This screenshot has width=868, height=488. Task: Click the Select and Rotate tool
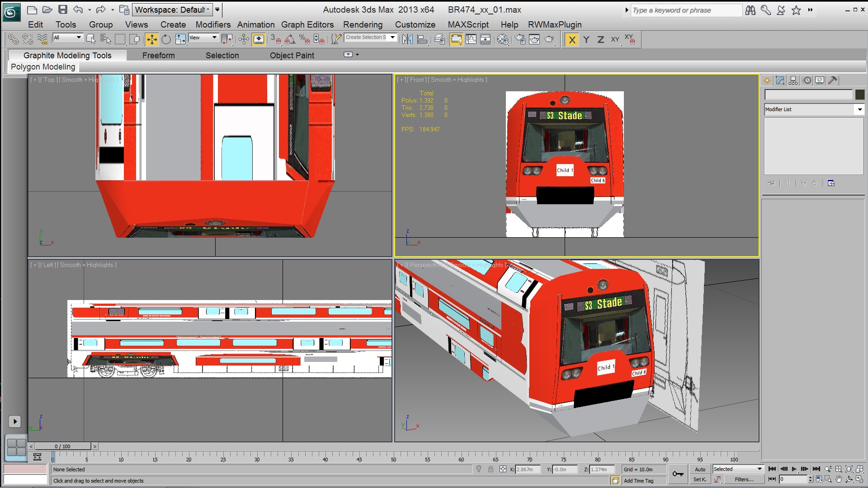166,39
